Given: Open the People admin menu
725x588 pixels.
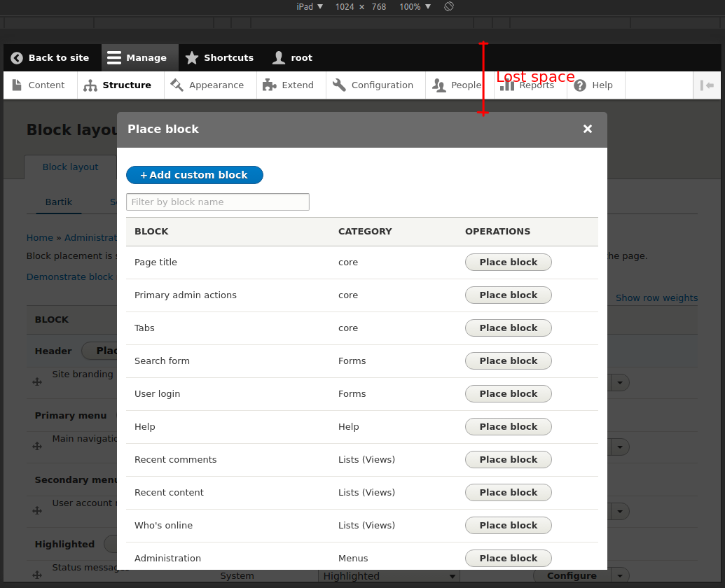Looking at the screenshot, I should click(x=460, y=85).
